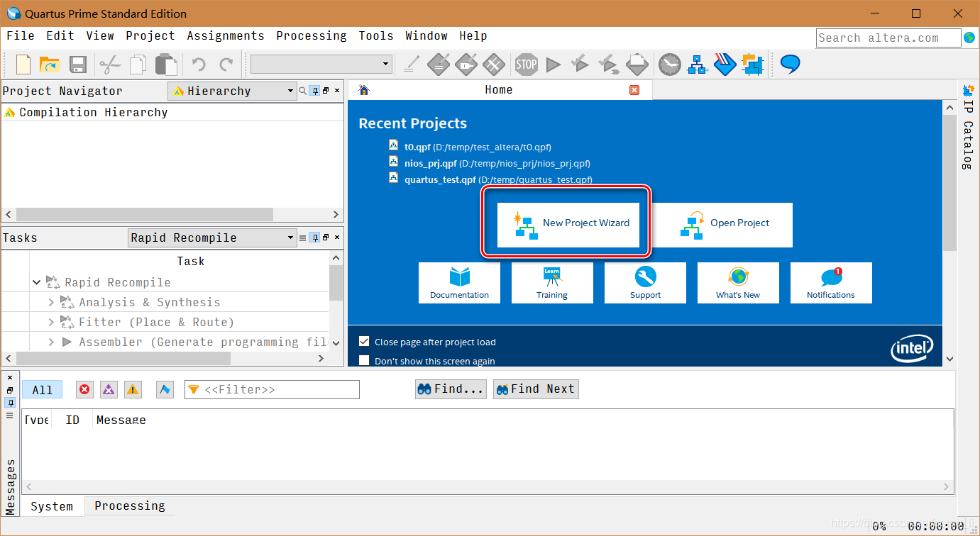The height and width of the screenshot is (536, 980).
Task: Click the blue speech bubble icon
Action: click(790, 65)
